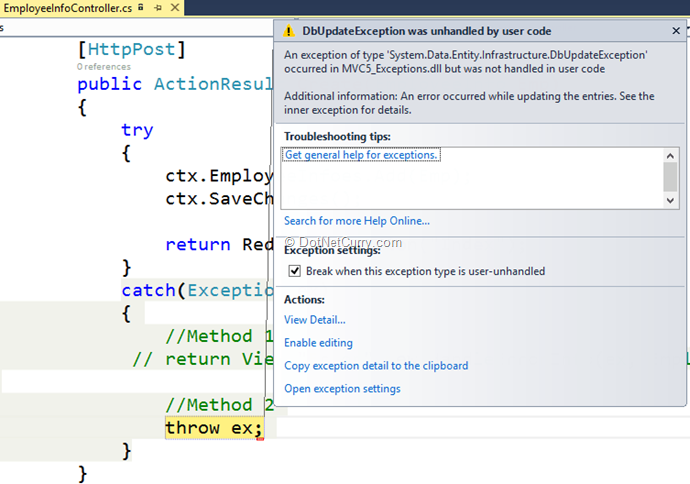This screenshot has width=690, height=484.
Task: Click the 'throw ex;' highlighted line
Action: [x=214, y=428]
